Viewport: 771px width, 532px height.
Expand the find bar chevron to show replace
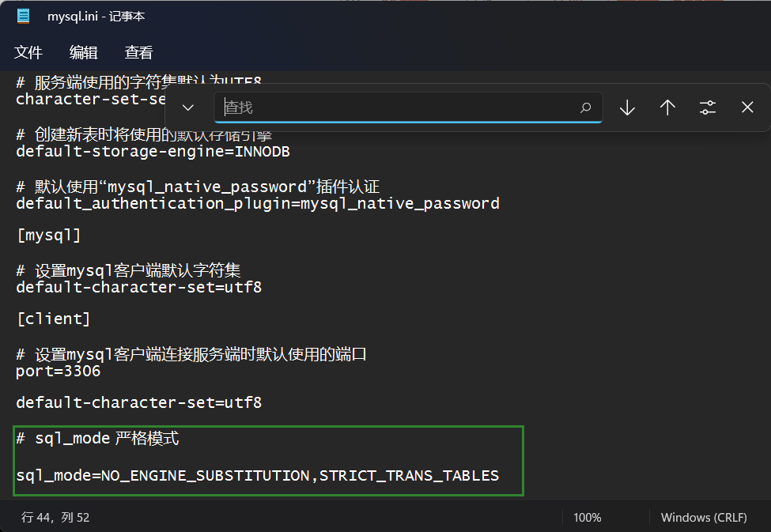[187, 107]
